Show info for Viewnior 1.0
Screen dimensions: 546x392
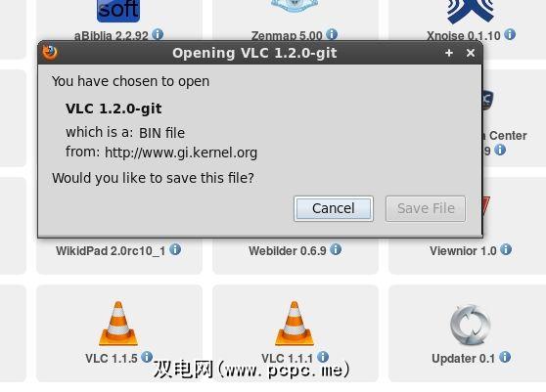pos(506,249)
